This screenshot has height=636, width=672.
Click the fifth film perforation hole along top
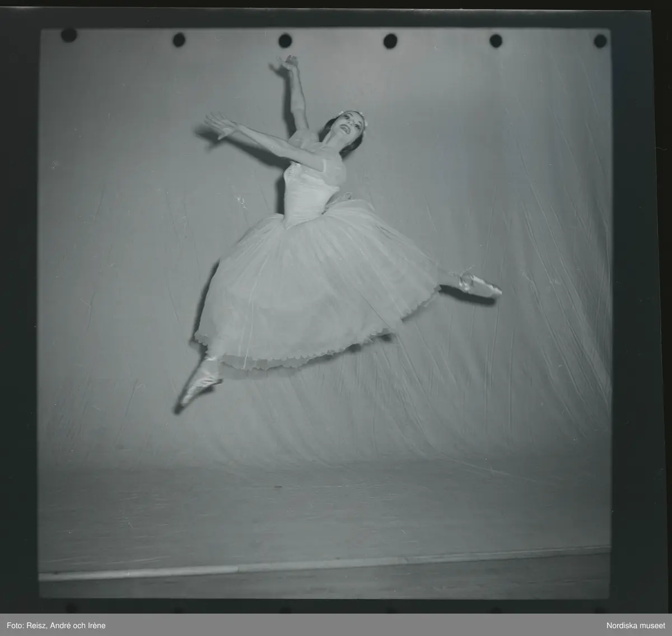pos(496,41)
